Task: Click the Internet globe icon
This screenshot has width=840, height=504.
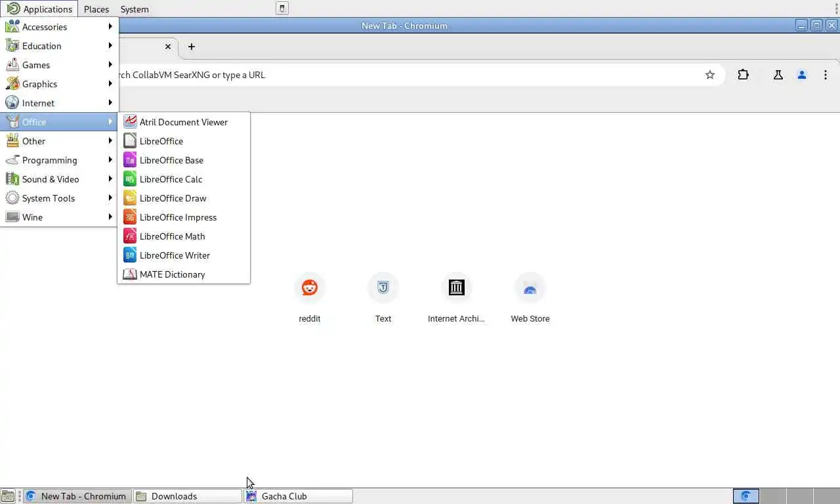Action: [x=12, y=103]
